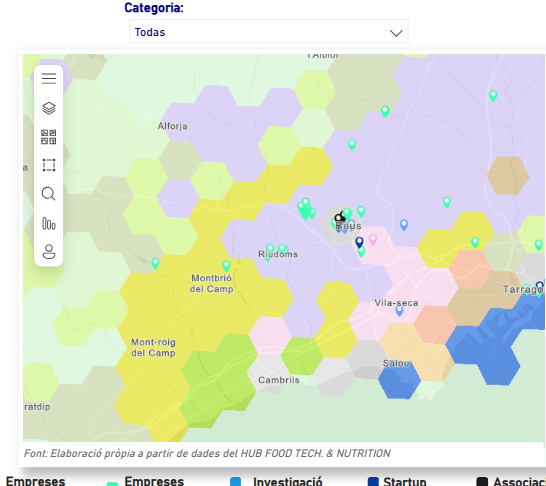This screenshot has width=546, height=486.
Task: Click the pink pin southeast of Reus
Action: click(373, 239)
